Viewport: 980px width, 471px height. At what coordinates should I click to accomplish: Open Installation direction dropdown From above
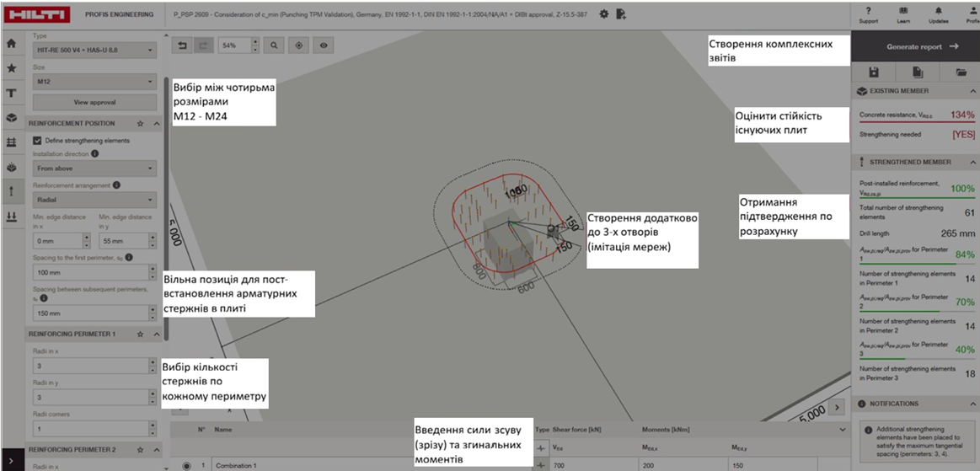pyautogui.click(x=94, y=168)
